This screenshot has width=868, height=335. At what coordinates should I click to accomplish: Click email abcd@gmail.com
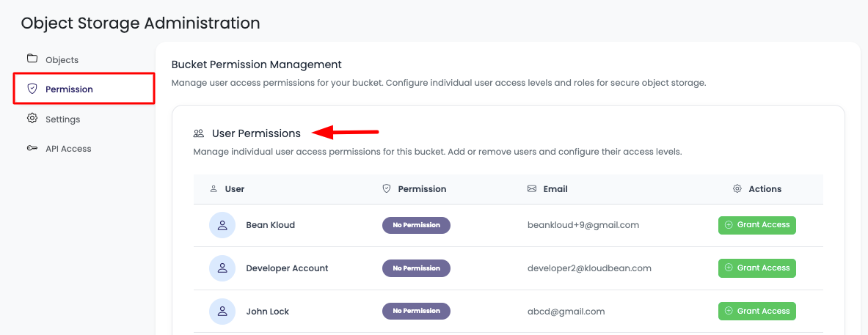[566, 312]
